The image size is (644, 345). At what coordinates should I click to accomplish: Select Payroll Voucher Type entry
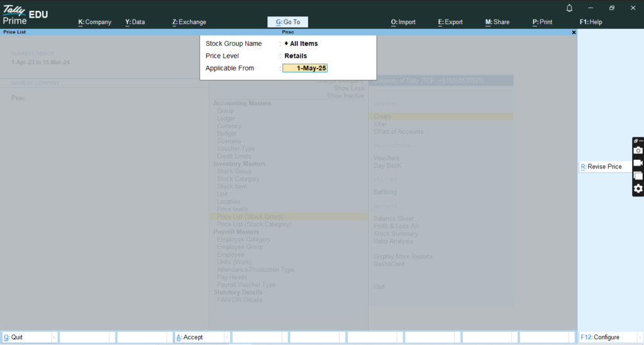tap(246, 285)
